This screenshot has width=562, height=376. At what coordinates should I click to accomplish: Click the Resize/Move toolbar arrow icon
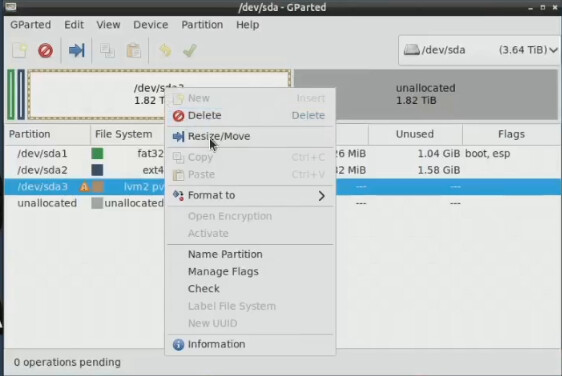tap(76, 51)
